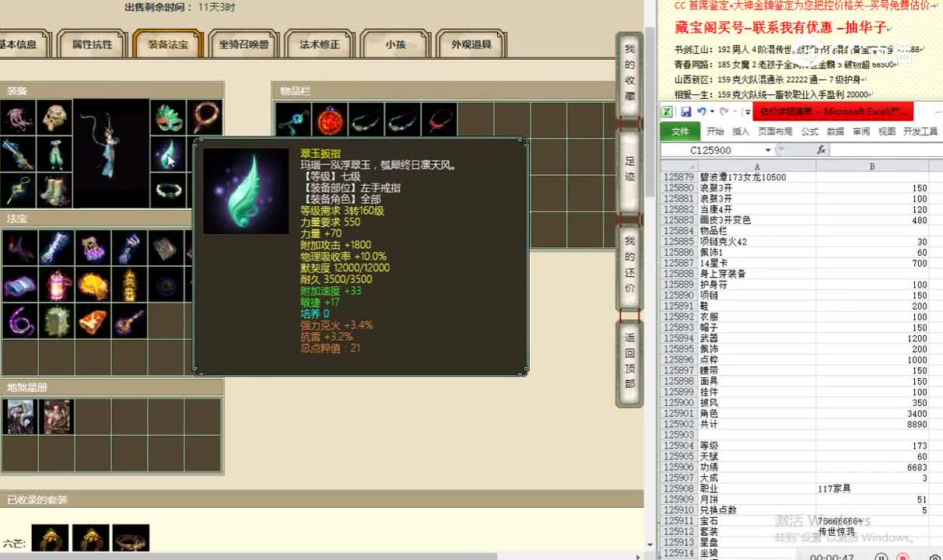This screenshot has width=943, height=560.
Task: Select the red round talisman inventory item
Action: coord(330,120)
